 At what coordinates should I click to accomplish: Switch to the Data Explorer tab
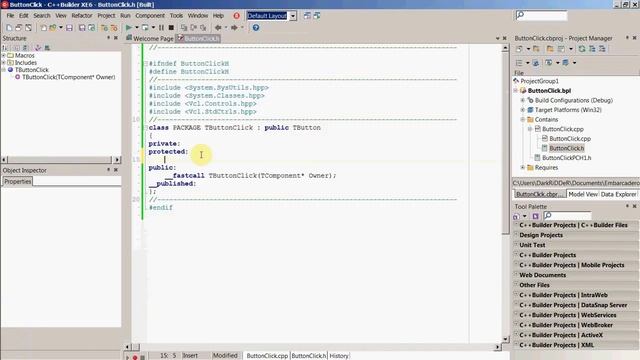click(x=618, y=194)
